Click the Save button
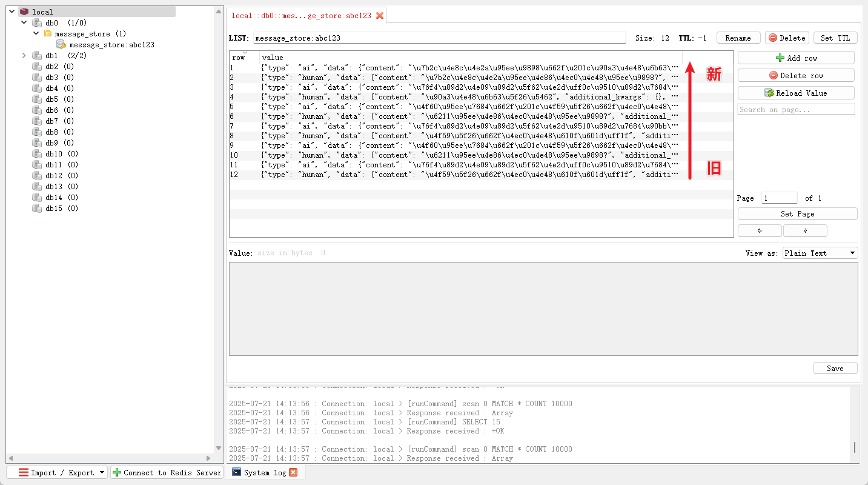The height and width of the screenshot is (485, 868). click(x=835, y=368)
